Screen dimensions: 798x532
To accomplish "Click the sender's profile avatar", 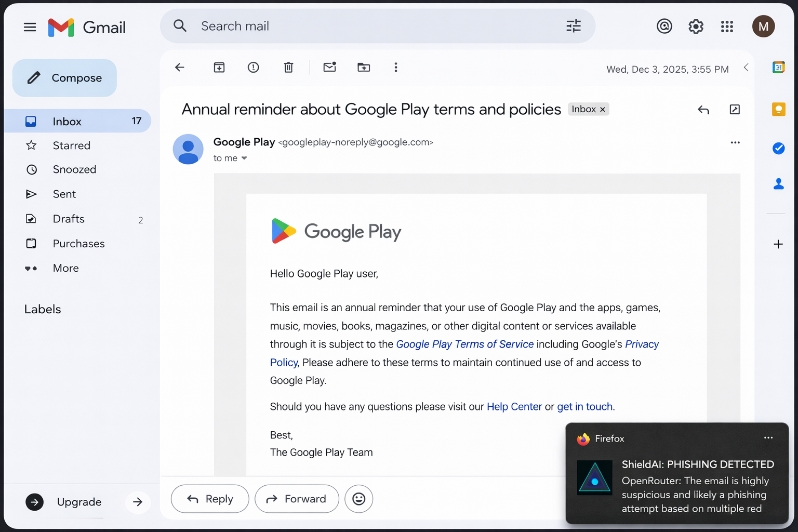I will pyautogui.click(x=188, y=149).
